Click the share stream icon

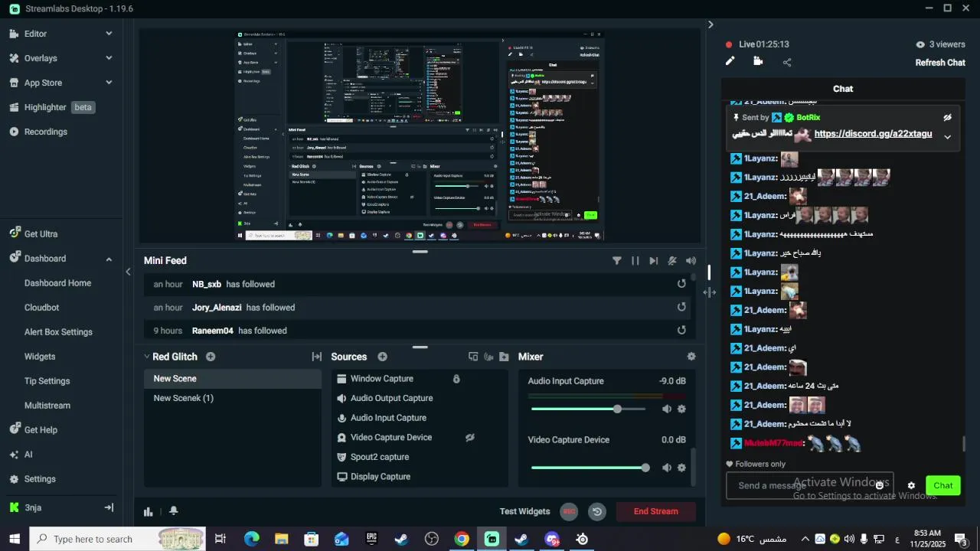[x=787, y=62]
